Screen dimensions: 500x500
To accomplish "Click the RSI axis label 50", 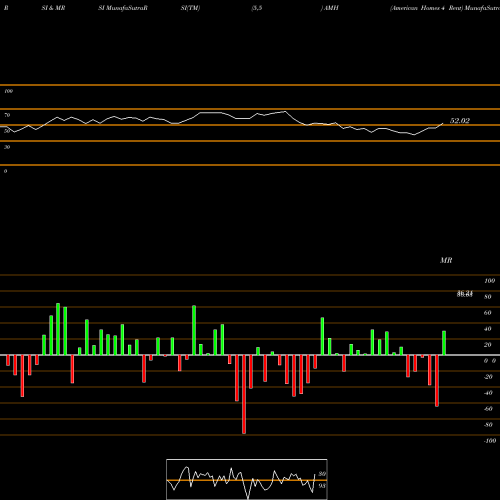I will click(7, 131).
